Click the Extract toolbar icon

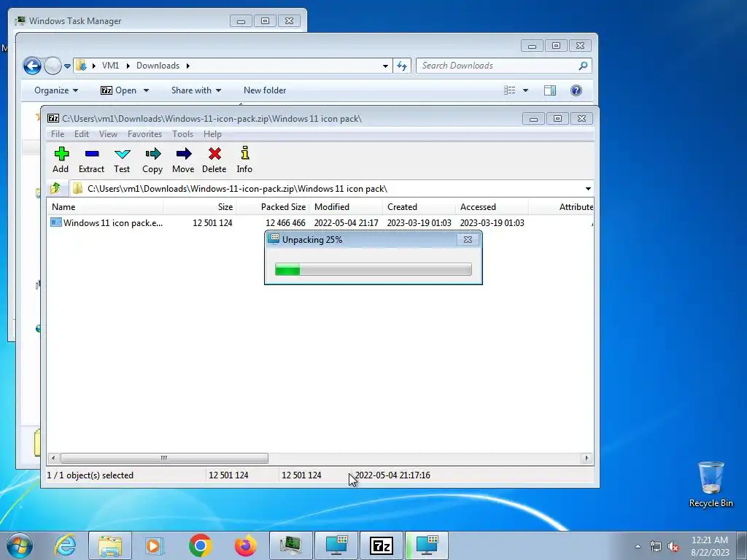click(x=91, y=160)
